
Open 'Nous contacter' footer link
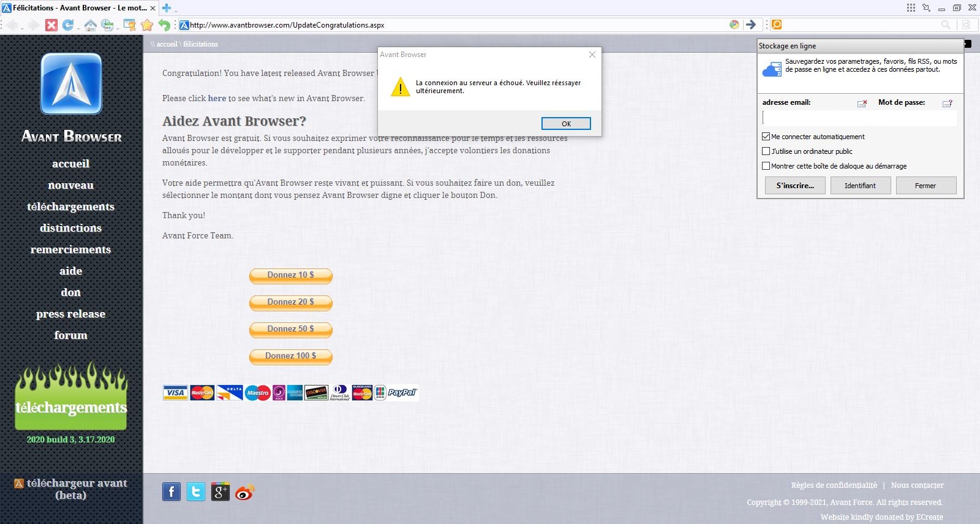click(918, 485)
